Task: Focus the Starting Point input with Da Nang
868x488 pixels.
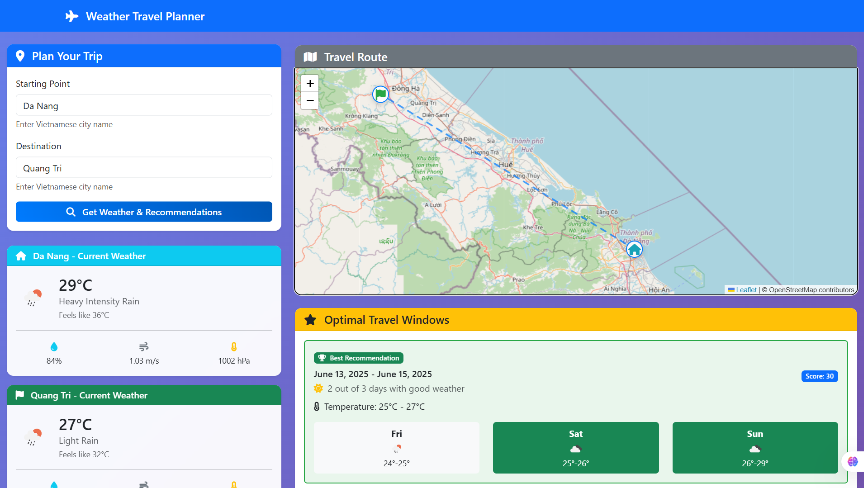Action: tap(144, 105)
